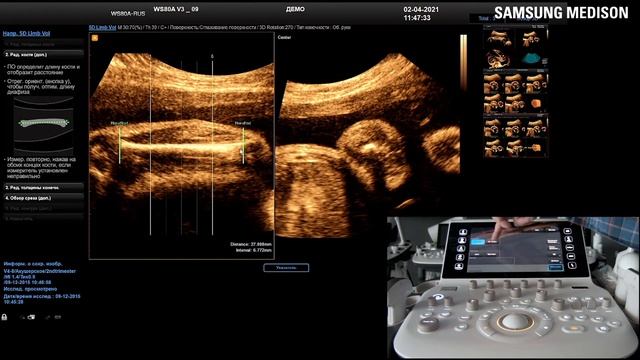The width and height of the screenshot is (640, 360).
Task: Click the 'WS80A-RUS' header label
Action: pyautogui.click(x=128, y=13)
